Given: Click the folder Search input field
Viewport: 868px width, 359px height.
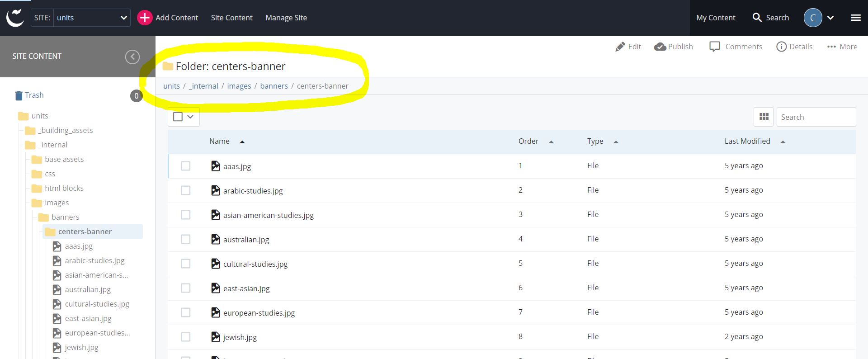Looking at the screenshot, I should (x=816, y=117).
